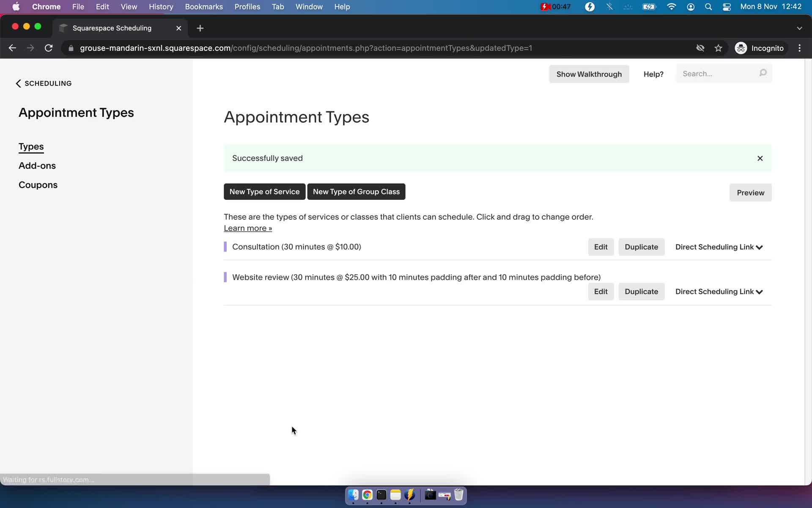Click the purple color bar beside Website review
This screenshot has height=508, width=812.
point(225,277)
